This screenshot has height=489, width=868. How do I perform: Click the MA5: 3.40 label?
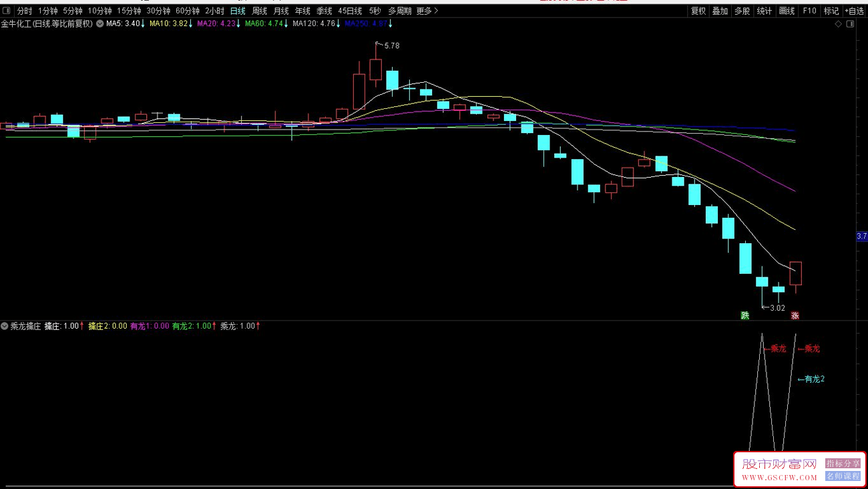(126, 24)
